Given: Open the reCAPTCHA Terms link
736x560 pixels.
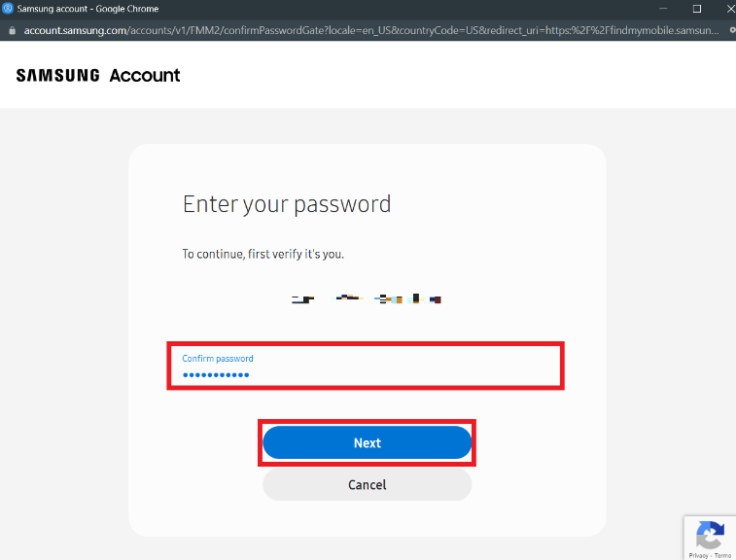Looking at the screenshot, I should [722, 555].
